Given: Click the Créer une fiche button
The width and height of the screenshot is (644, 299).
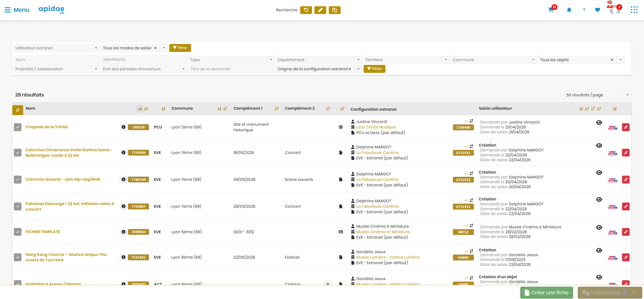Looking at the screenshot, I should (x=546, y=293).
